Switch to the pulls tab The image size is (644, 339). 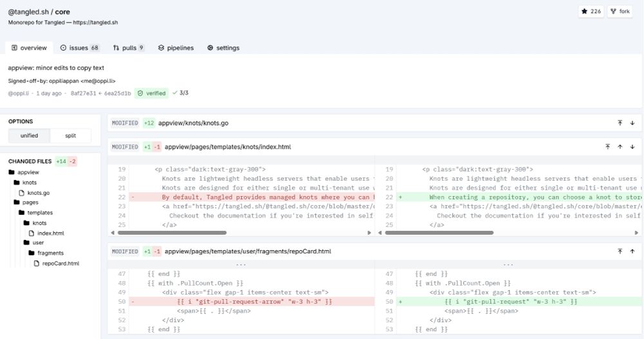click(x=129, y=48)
